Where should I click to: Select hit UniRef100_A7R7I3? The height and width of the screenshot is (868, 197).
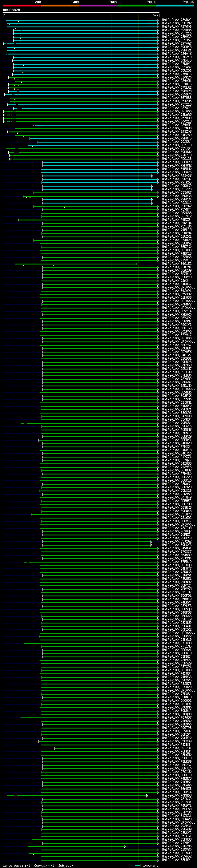pos(176,155)
